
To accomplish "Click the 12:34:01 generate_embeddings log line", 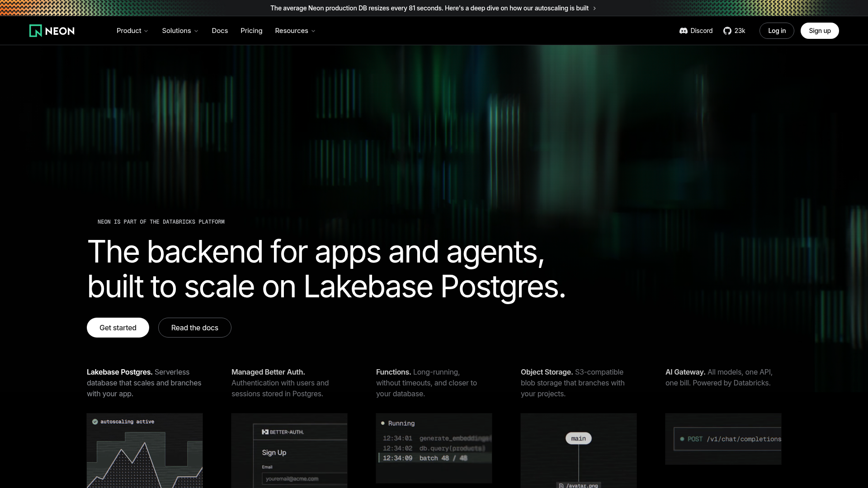I will pyautogui.click(x=437, y=438).
